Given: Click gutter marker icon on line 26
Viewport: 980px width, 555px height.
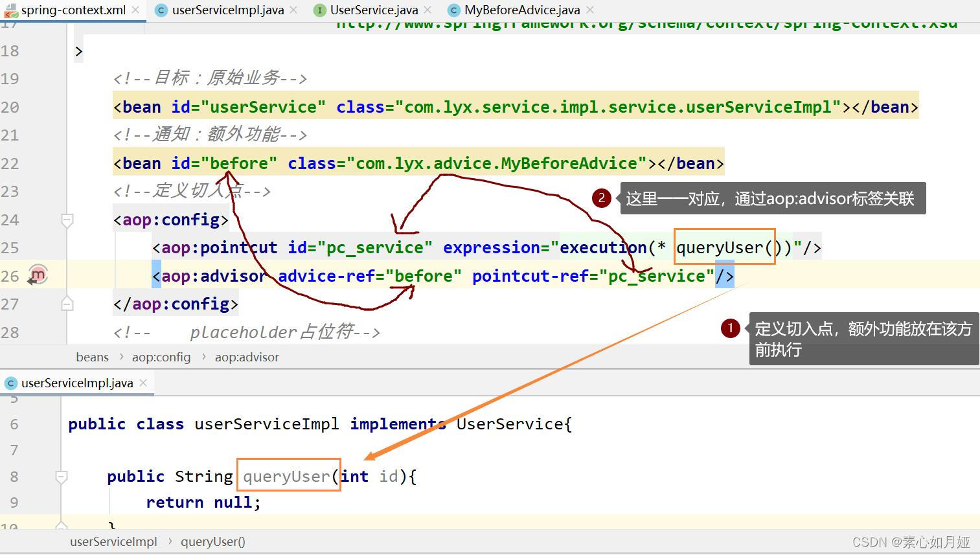Looking at the screenshot, I should point(38,275).
